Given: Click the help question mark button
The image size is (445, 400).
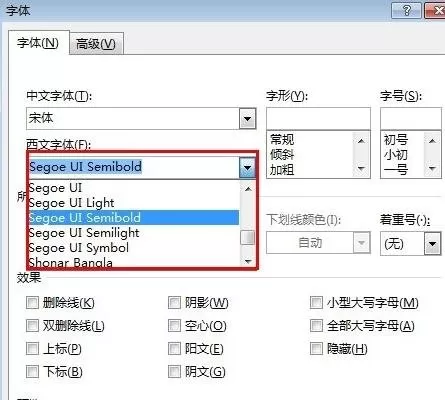Looking at the screenshot, I should [407, 10].
